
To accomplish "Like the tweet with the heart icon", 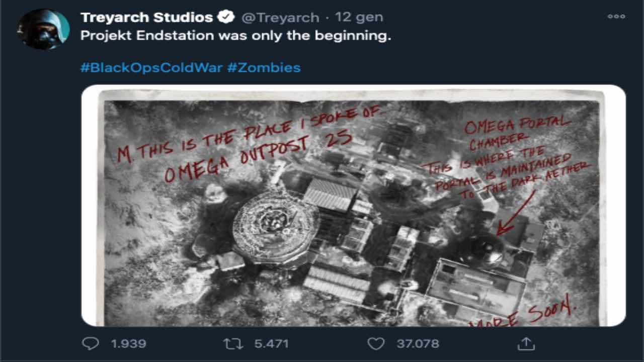I will tap(375, 343).
